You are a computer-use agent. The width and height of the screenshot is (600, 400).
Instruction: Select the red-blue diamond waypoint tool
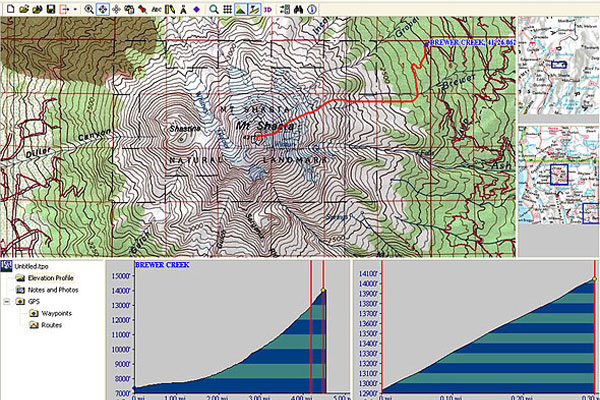coord(197,9)
